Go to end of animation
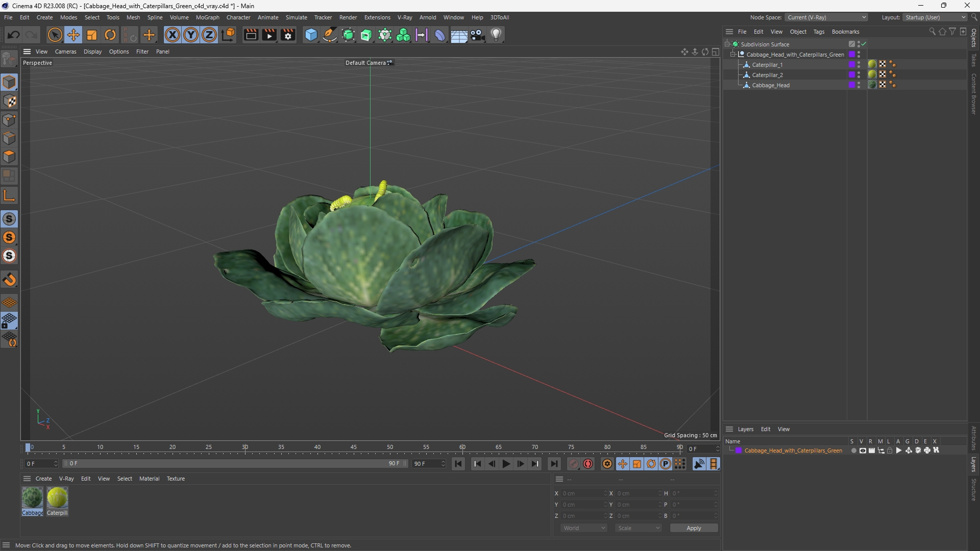Image resolution: width=980 pixels, height=551 pixels. click(x=554, y=464)
